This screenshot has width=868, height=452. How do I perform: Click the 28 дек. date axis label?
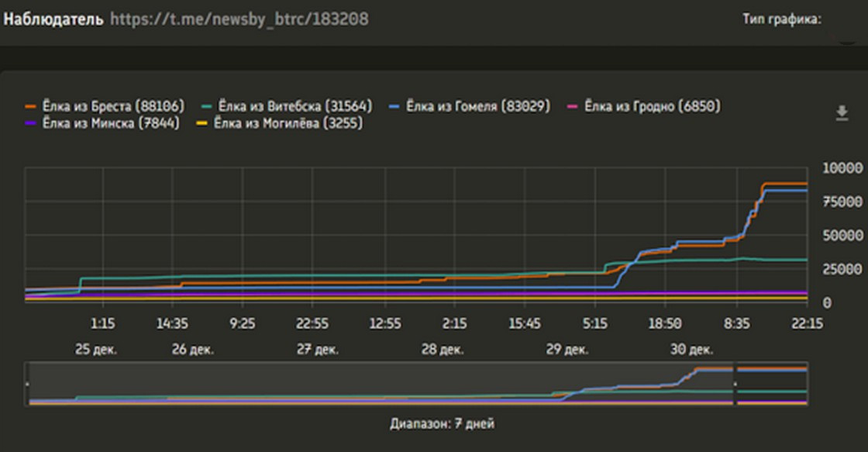point(442,350)
